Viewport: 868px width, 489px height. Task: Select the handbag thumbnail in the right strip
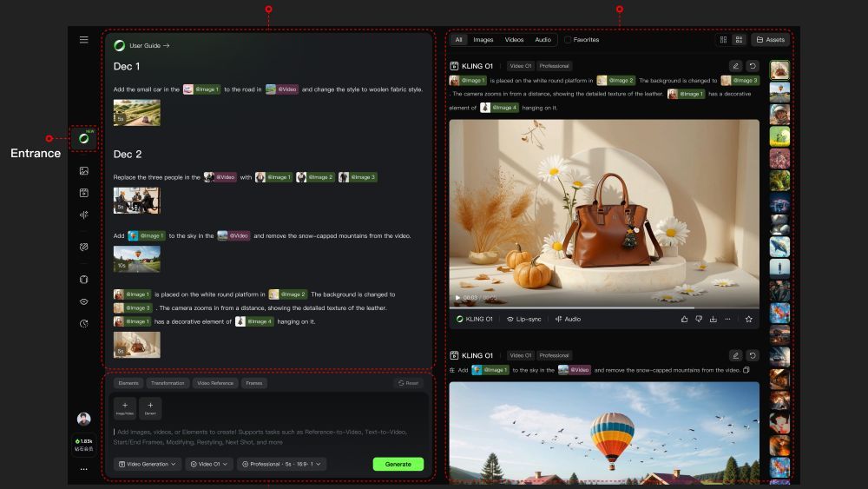tap(779, 70)
